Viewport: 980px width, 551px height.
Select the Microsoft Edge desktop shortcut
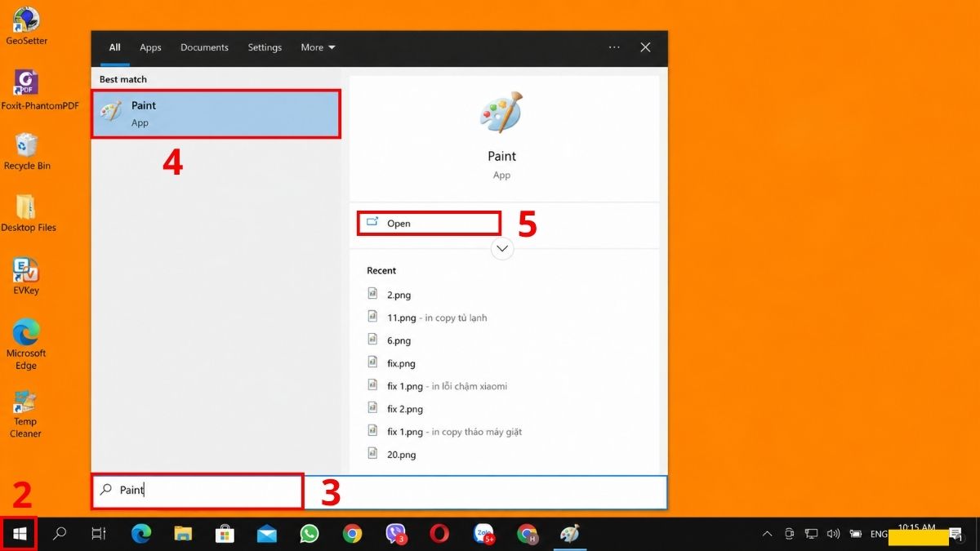[x=26, y=344]
